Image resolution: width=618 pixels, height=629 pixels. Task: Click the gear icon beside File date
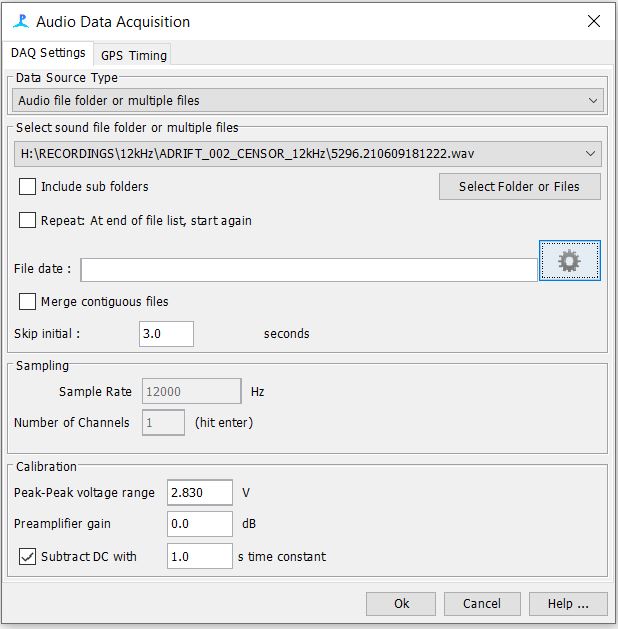(x=569, y=261)
